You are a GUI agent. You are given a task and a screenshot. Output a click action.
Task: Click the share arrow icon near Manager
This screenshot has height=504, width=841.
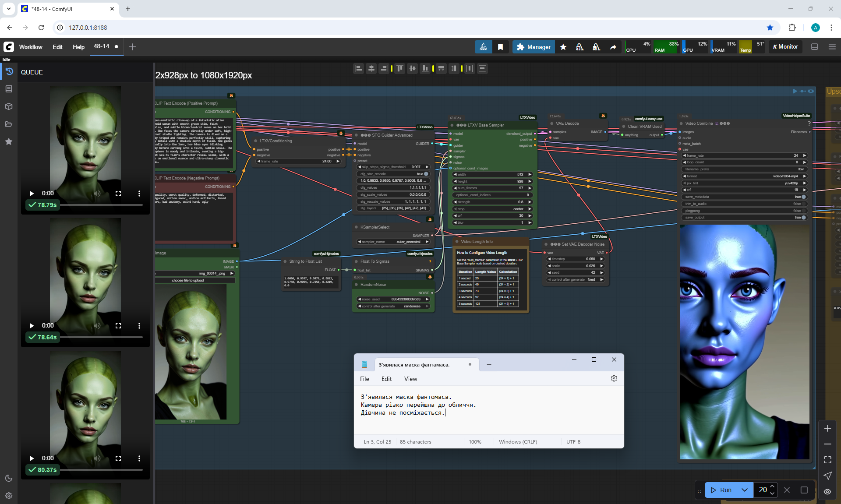tap(613, 47)
